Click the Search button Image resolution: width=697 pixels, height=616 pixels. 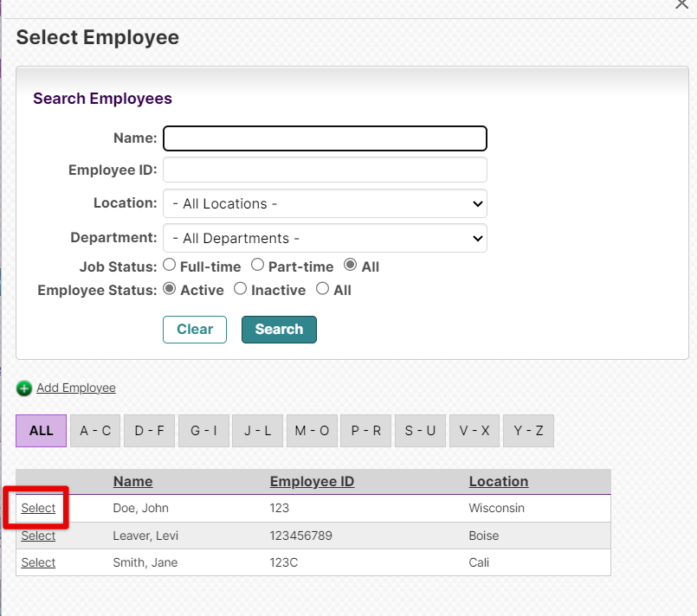click(279, 330)
